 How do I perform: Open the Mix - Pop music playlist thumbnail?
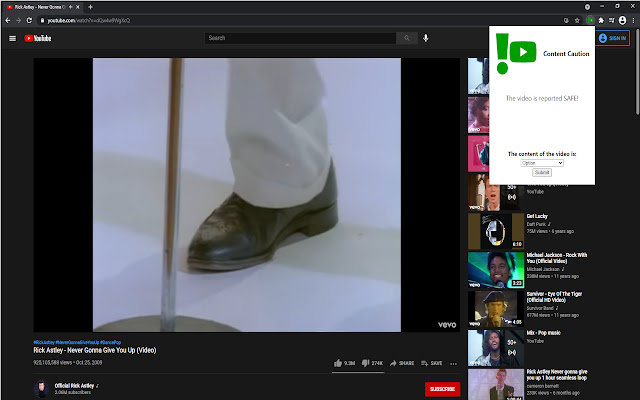[x=494, y=345]
